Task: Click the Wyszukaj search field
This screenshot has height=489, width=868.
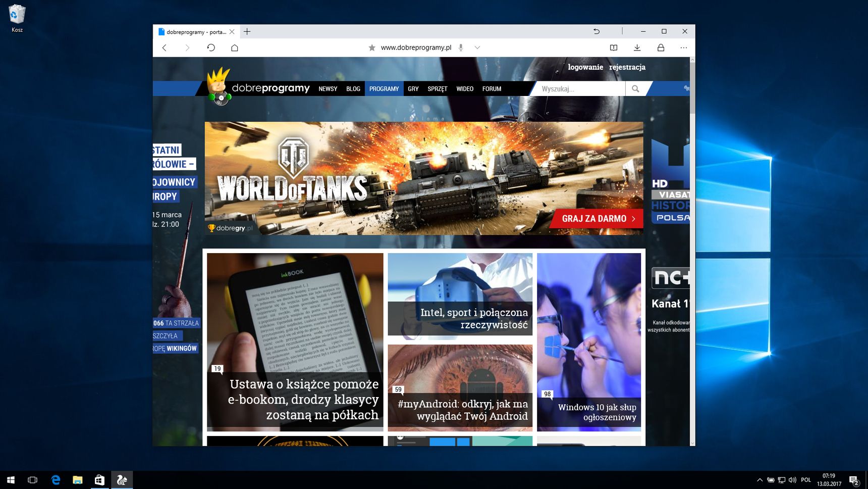Action: [580, 88]
